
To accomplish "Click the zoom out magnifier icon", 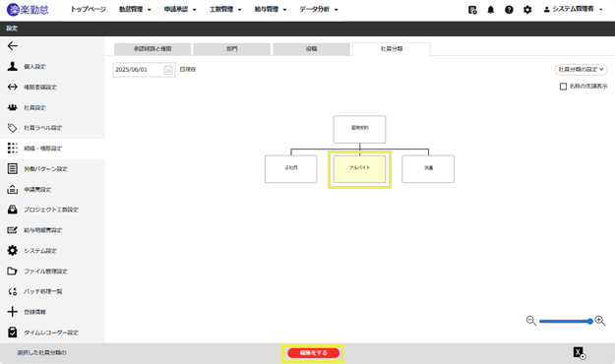I will (x=531, y=321).
